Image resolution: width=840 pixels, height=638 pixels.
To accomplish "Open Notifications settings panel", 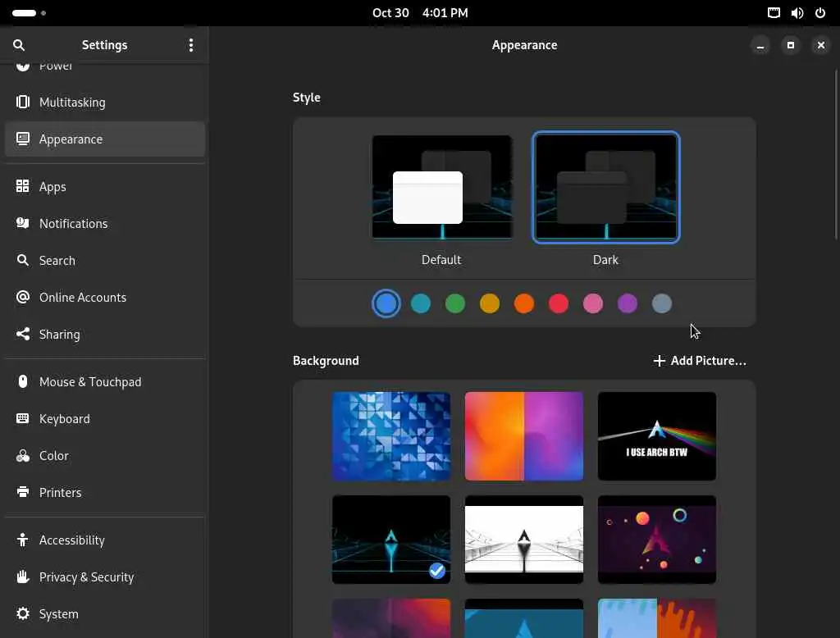I will pos(105,223).
